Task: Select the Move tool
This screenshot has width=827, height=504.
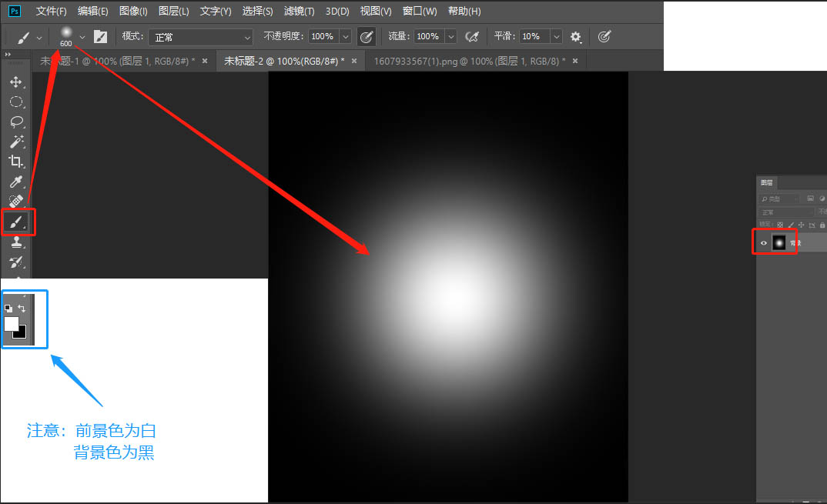Action: [x=16, y=81]
